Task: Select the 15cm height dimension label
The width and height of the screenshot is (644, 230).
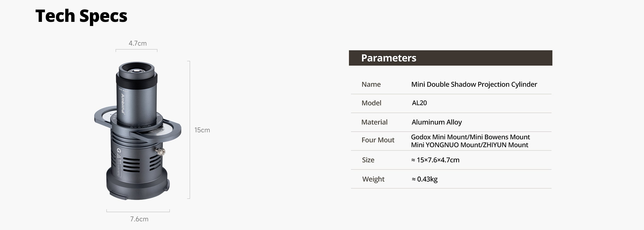Action: [x=202, y=130]
